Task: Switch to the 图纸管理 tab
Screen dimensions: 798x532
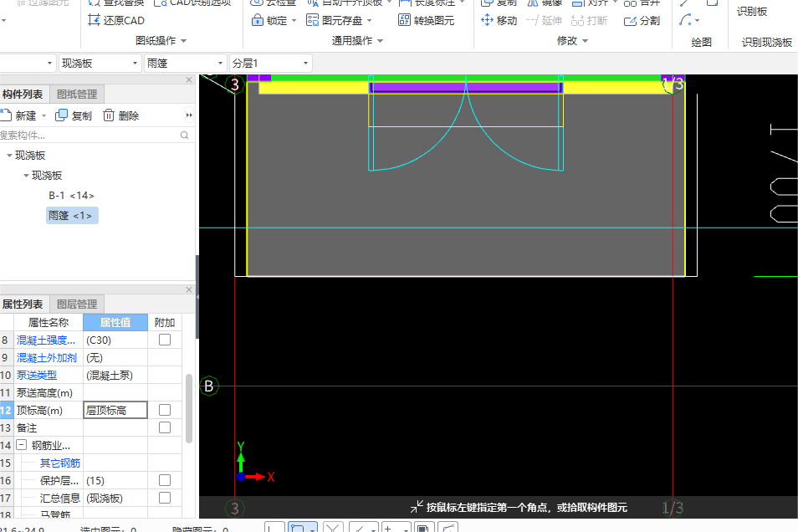Action: [x=77, y=95]
